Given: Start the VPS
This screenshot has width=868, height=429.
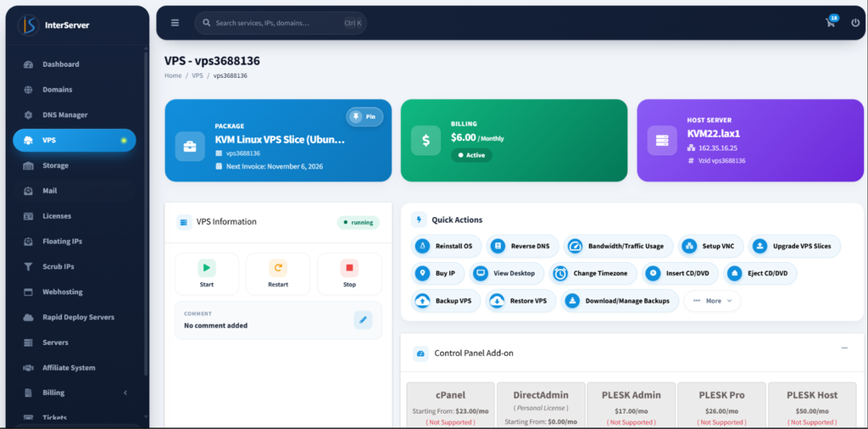Looking at the screenshot, I should click(207, 274).
